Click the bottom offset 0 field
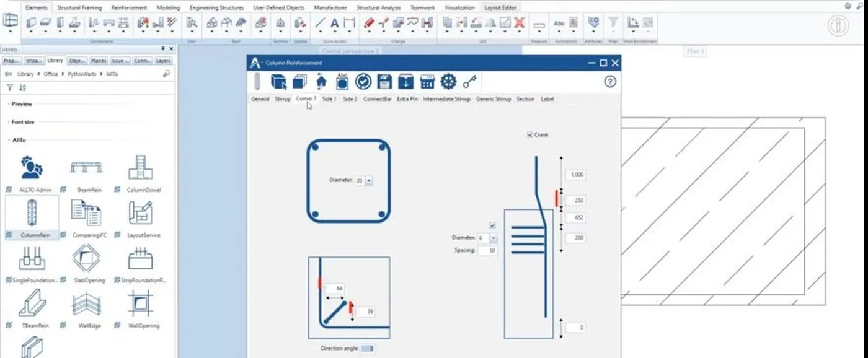Image resolution: width=868 pixels, height=358 pixels. coord(575,327)
